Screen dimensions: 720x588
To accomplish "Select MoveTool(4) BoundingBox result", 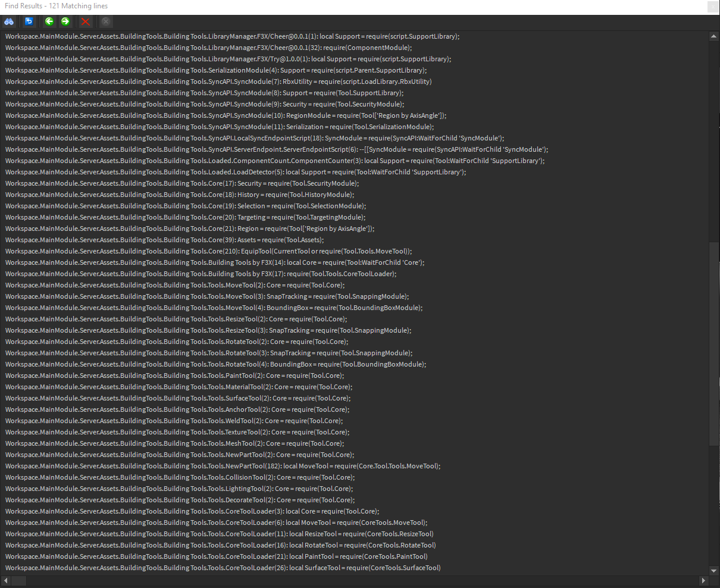I will (214, 308).
